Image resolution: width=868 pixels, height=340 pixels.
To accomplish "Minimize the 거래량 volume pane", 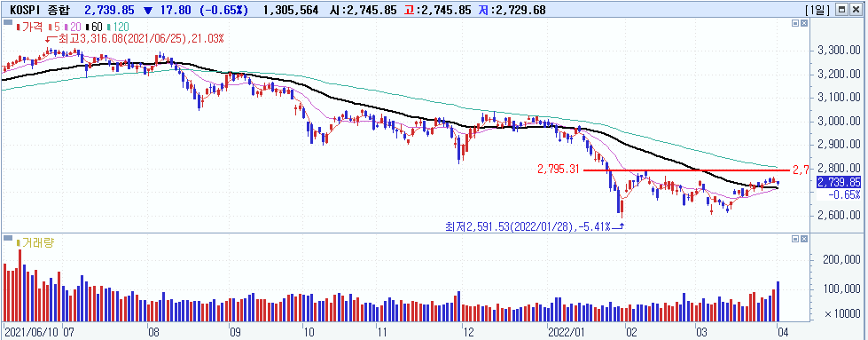I will point(795,239).
